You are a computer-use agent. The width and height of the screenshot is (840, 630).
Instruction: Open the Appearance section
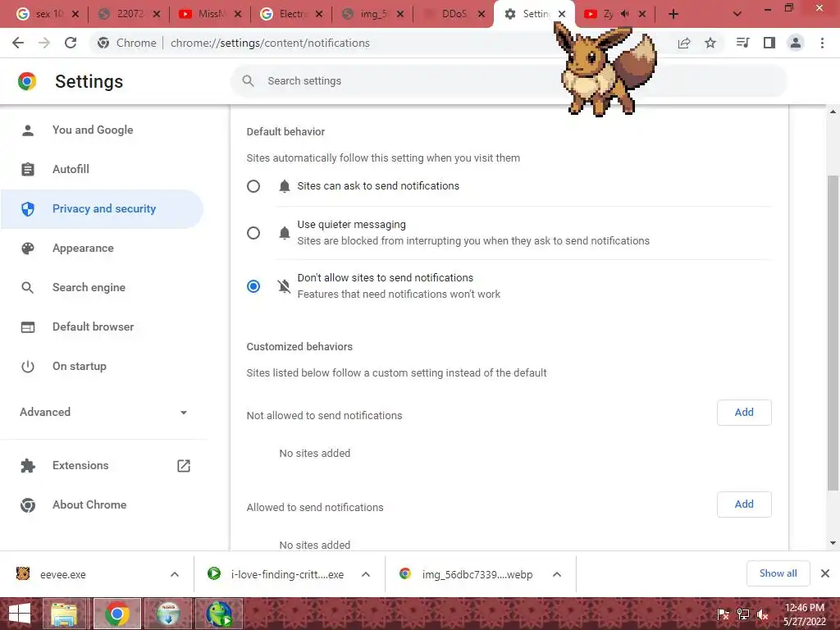(x=83, y=248)
